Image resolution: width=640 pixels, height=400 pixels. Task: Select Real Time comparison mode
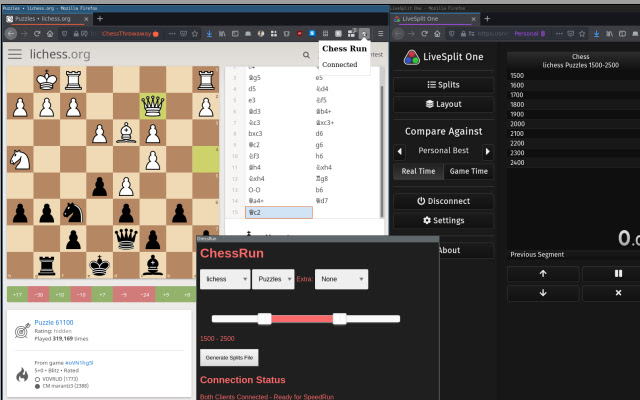coord(418,171)
